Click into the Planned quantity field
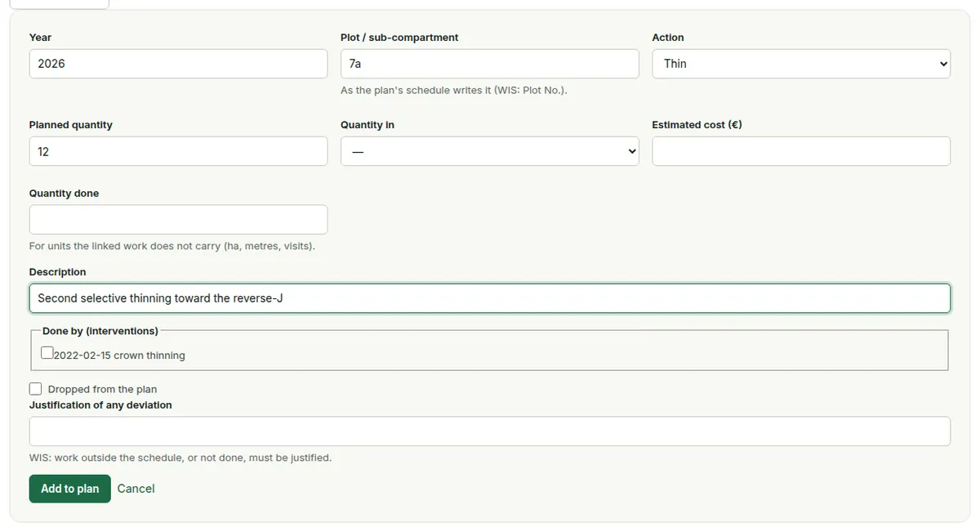 [x=178, y=151]
